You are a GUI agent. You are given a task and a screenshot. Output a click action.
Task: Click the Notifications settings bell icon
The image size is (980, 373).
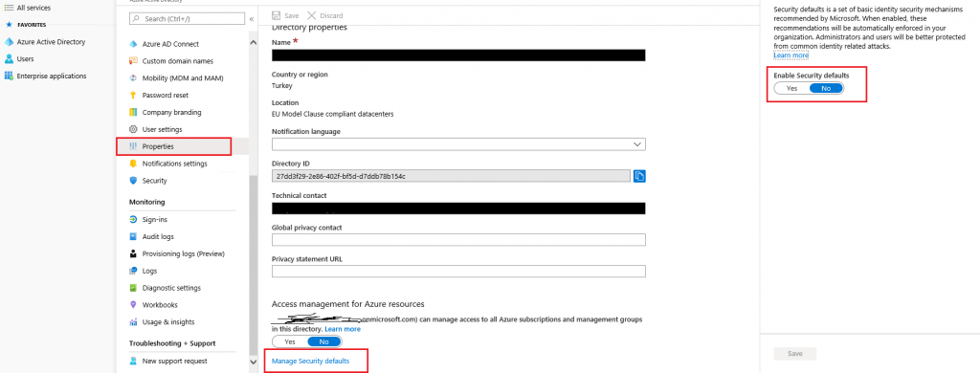132,164
